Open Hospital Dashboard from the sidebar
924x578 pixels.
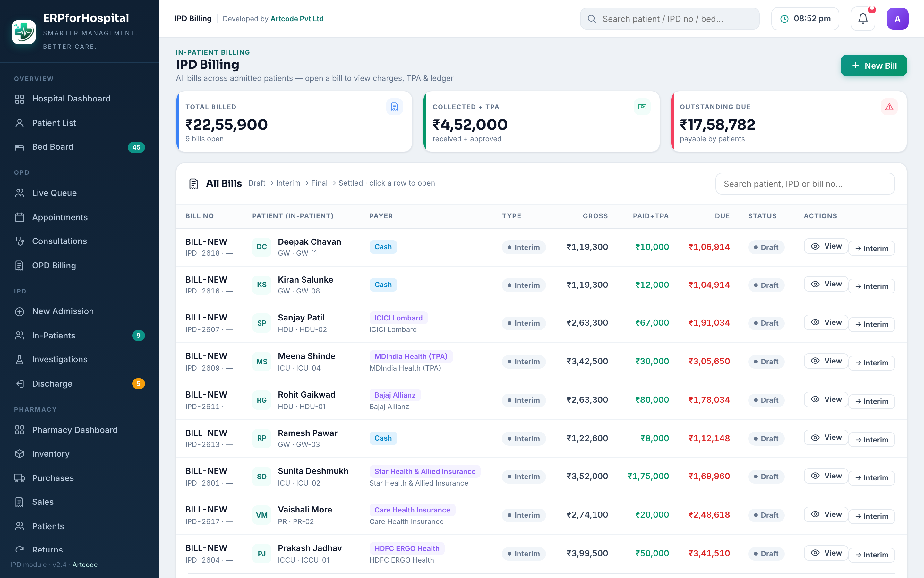coord(80,99)
